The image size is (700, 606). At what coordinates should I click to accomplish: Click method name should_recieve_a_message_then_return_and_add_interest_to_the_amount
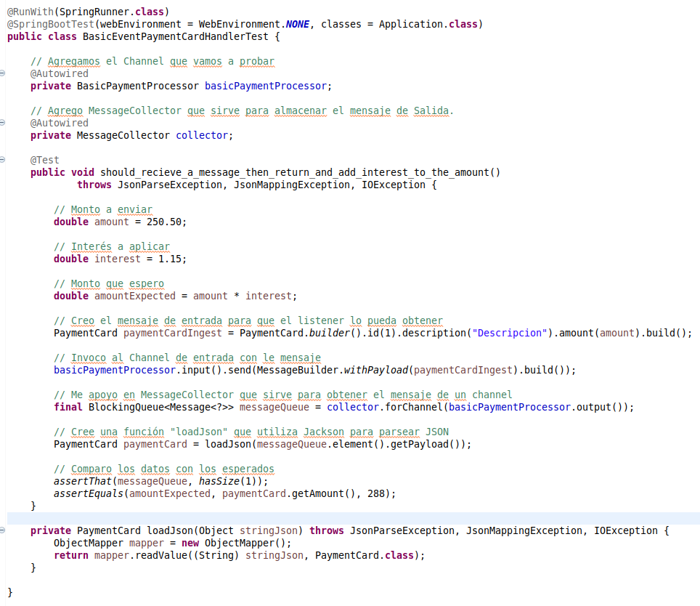(x=295, y=172)
